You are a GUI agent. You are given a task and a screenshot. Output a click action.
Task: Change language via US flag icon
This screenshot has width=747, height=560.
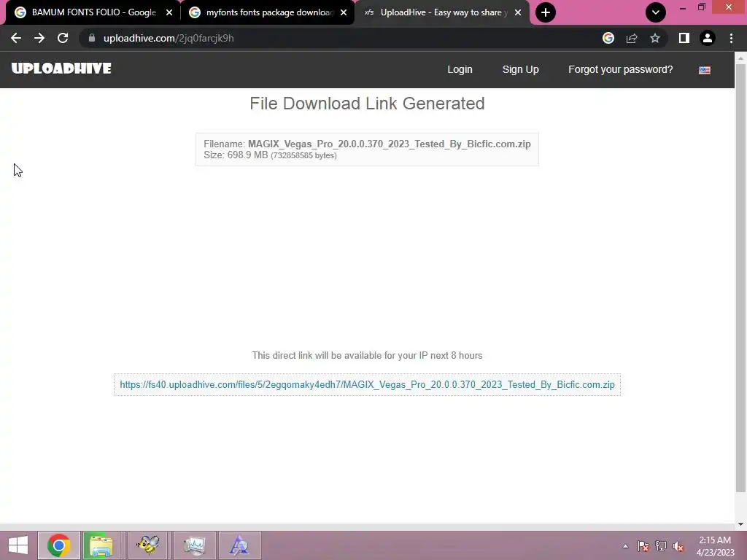point(705,70)
